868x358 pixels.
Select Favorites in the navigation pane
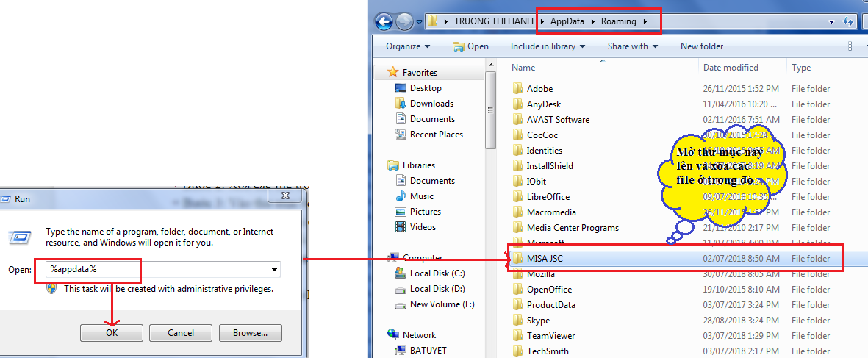(420, 73)
